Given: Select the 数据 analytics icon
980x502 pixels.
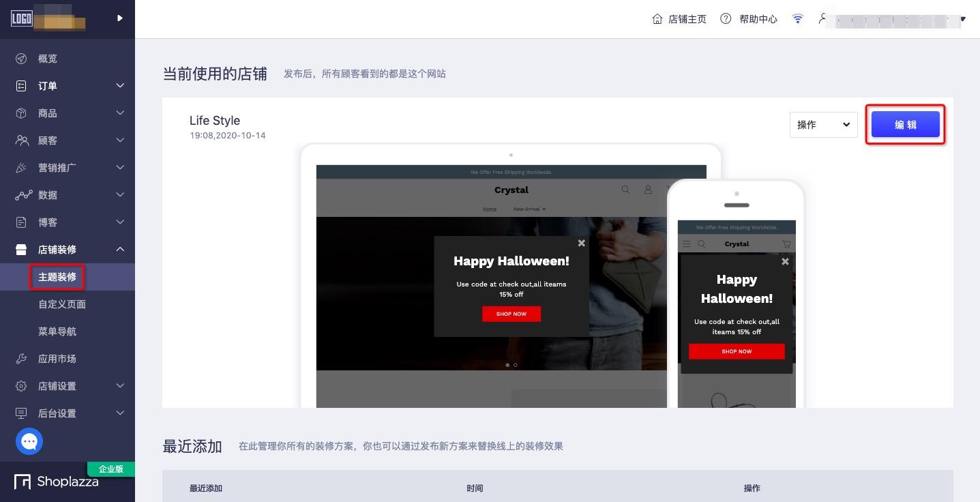Looking at the screenshot, I should coord(22,195).
